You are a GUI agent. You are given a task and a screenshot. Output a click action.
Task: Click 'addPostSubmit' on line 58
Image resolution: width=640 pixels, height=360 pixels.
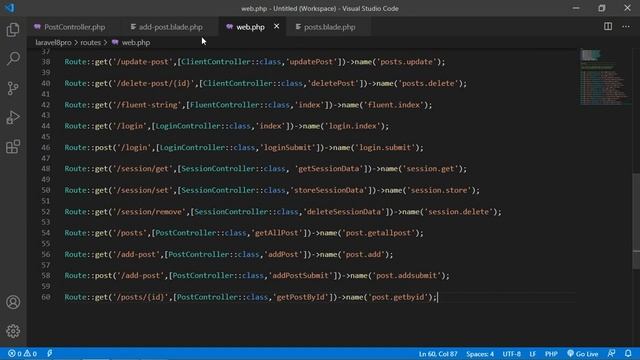tap(301, 276)
